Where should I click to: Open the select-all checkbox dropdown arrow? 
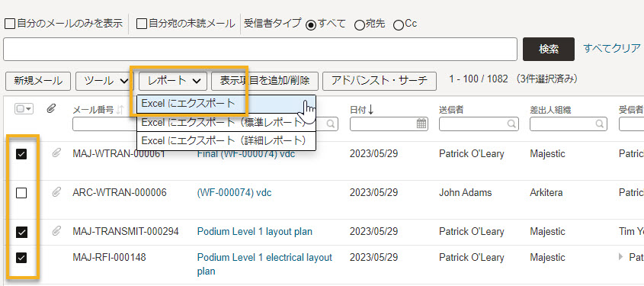click(29, 109)
